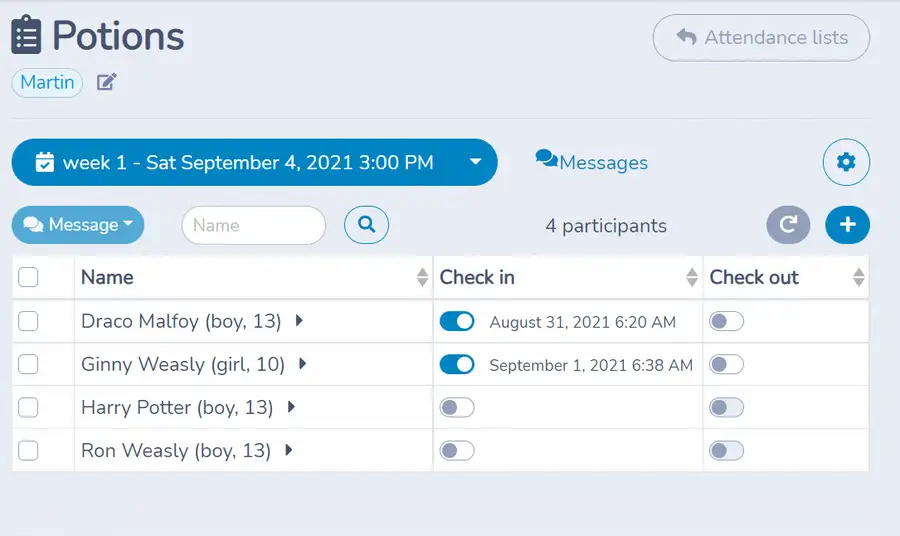Click the Potions clipboard list icon
The image size is (900, 536).
pyautogui.click(x=26, y=35)
